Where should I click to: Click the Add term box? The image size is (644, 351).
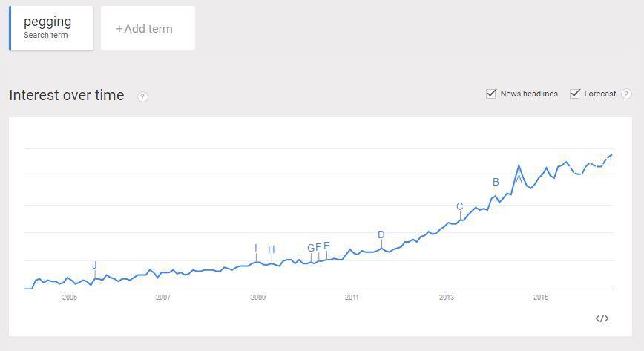click(x=148, y=29)
